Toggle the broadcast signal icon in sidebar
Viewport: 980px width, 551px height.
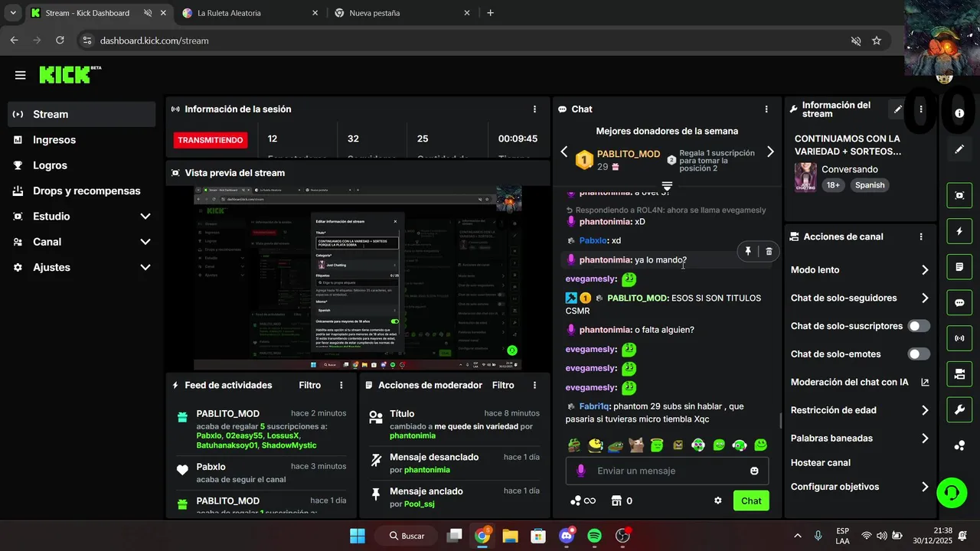pos(959,338)
